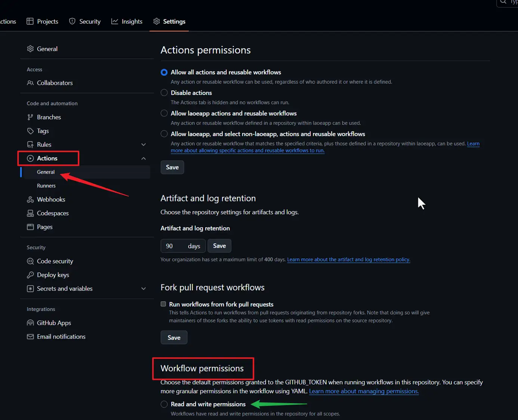Expand the Rules section chevron
The height and width of the screenshot is (420, 518).
coord(144,145)
